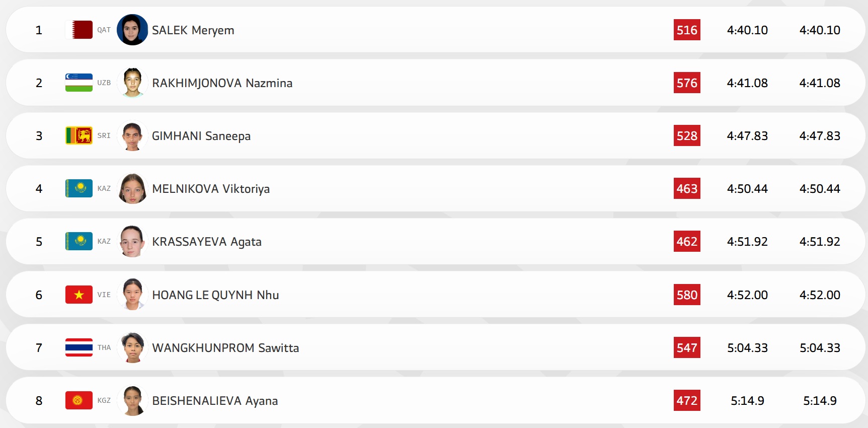Click Agata Krassayeva's athlete photo
Viewport: 868px width, 428px height.
point(132,241)
